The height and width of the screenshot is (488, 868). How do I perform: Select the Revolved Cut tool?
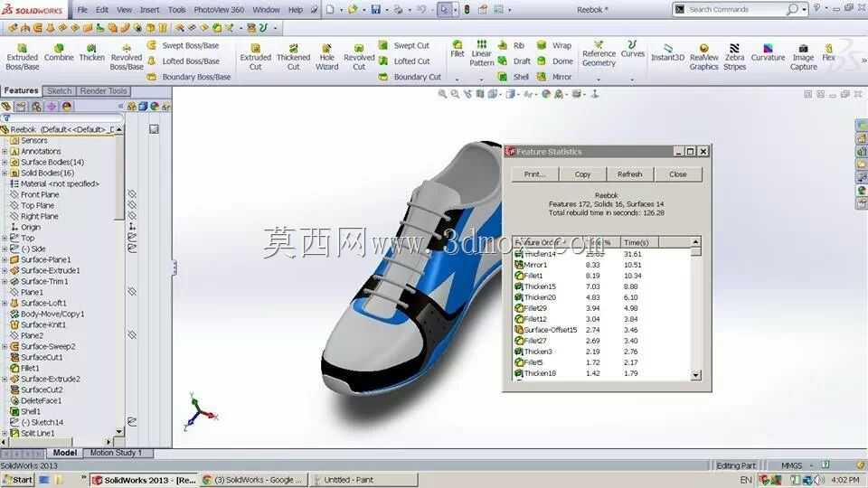coord(359,57)
